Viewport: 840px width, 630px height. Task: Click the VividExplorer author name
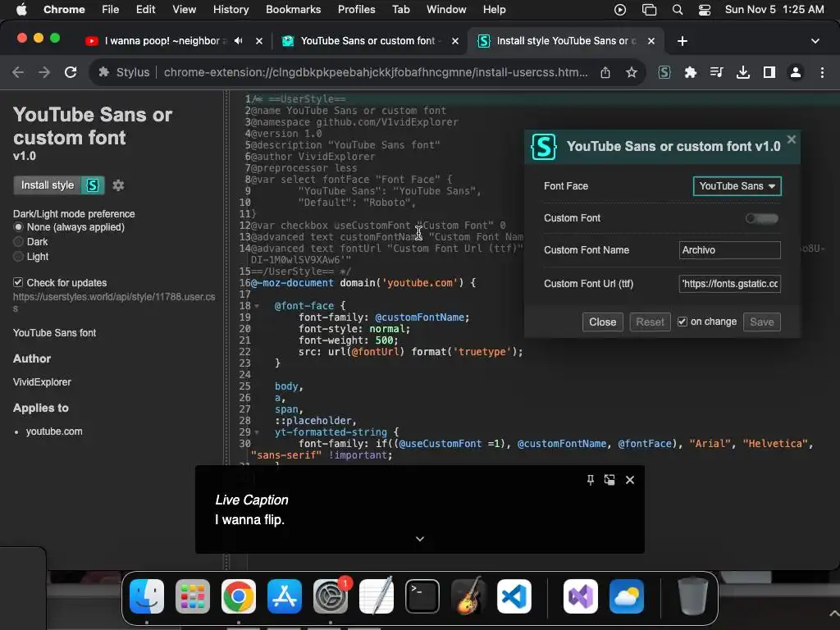click(x=42, y=382)
